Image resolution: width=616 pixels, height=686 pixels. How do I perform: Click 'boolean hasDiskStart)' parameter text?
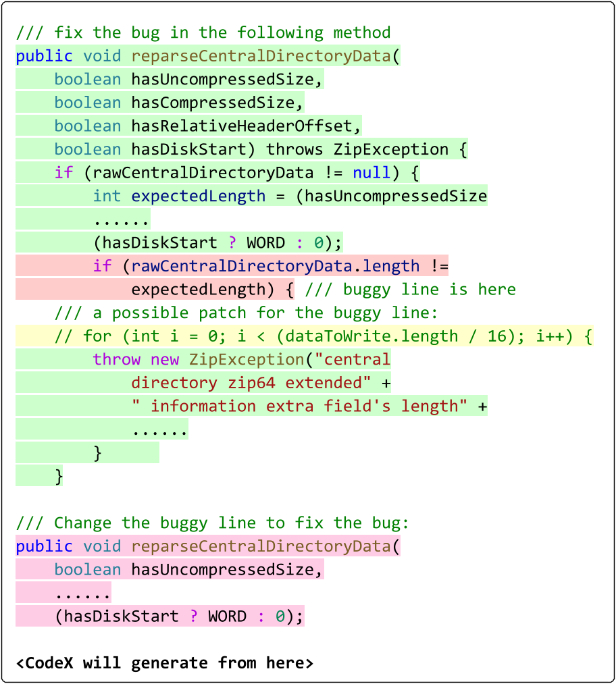[155, 149]
